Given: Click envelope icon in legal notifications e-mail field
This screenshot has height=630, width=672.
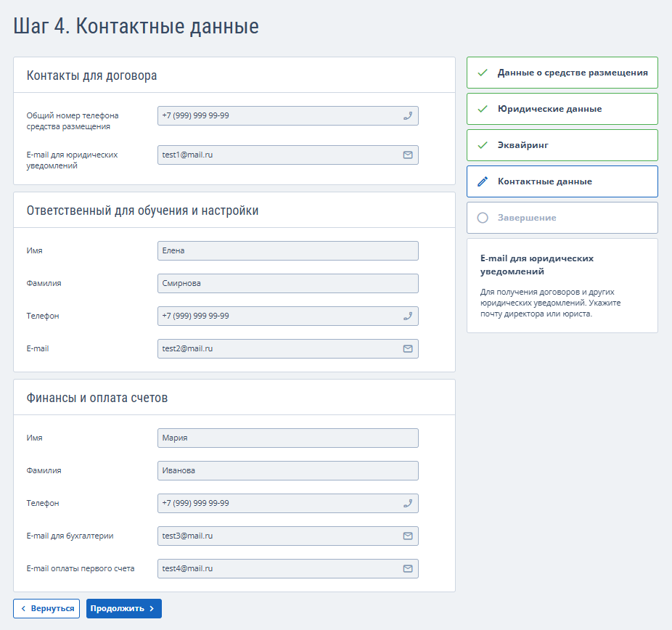Looking at the screenshot, I should tap(408, 155).
